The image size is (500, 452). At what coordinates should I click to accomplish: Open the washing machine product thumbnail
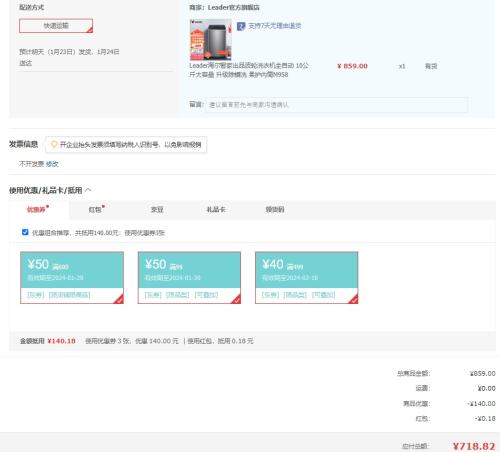211,40
